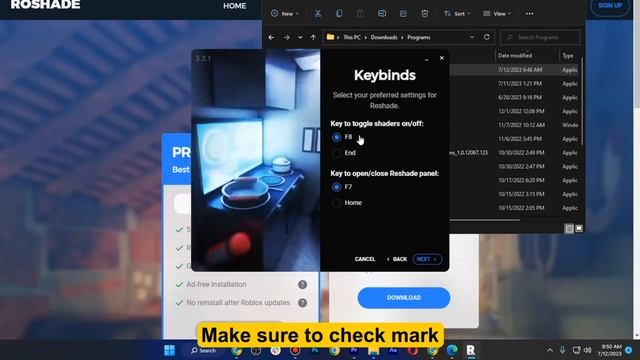Viewport: 640px width, 360px height.
Task: Open the taskbar clock and date
Action: tap(609, 350)
